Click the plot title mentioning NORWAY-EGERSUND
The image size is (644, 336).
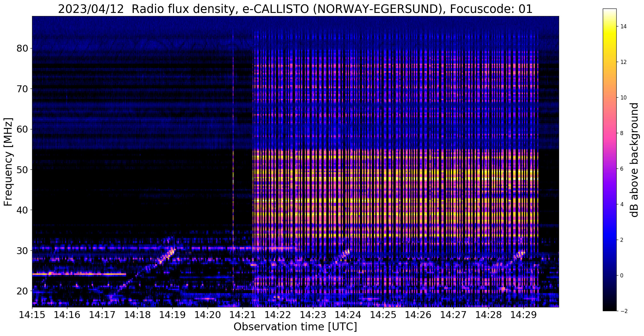[x=295, y=9]
